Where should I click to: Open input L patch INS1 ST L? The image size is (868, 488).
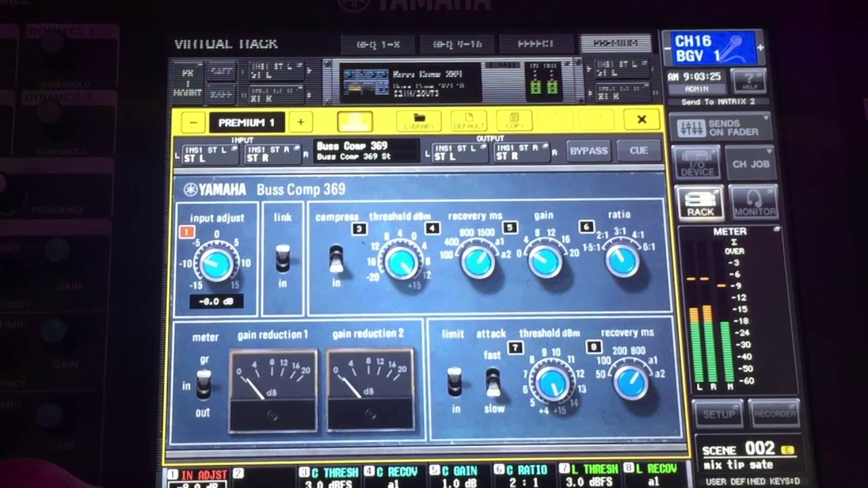click(210, 154)
